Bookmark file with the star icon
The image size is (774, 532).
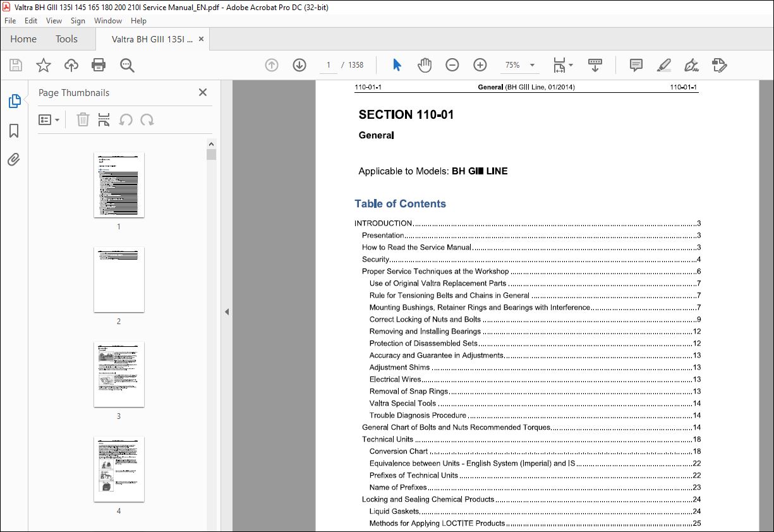43,65
